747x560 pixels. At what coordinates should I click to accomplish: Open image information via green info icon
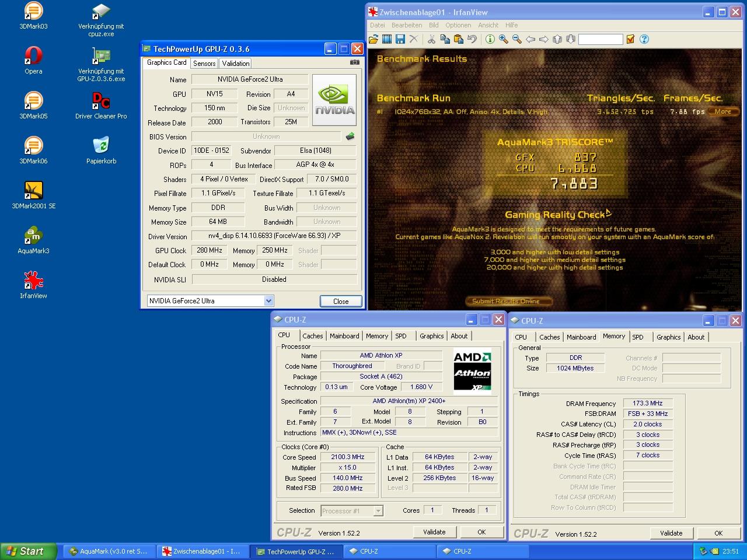[x=490, y=39]
